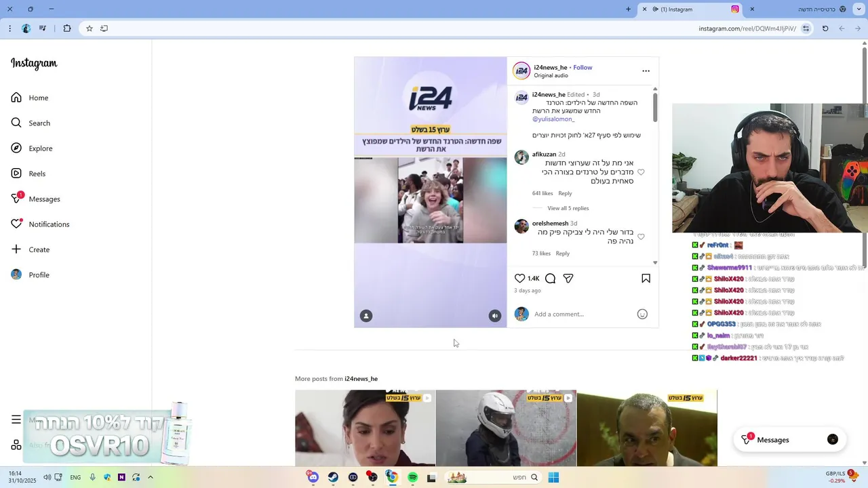The image size is (868, 488).
Task: Open the thumbnail of woman with dark hair
Action: coord(365,428)
